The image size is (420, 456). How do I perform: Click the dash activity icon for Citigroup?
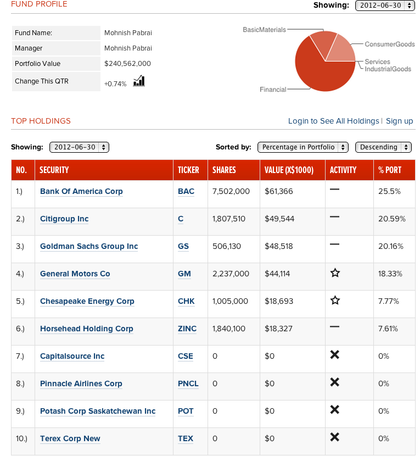click(335, 217)
